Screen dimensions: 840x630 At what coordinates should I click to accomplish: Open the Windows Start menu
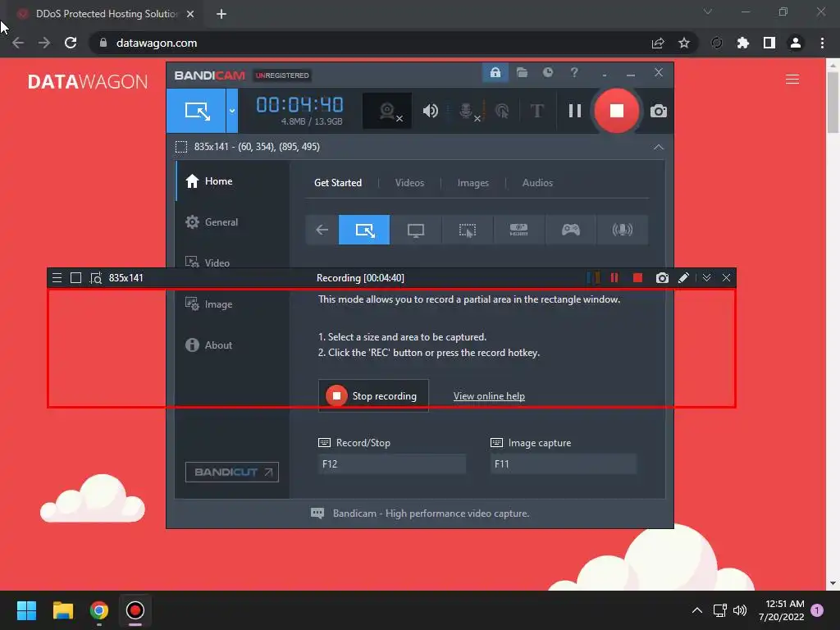coord(26,610)
